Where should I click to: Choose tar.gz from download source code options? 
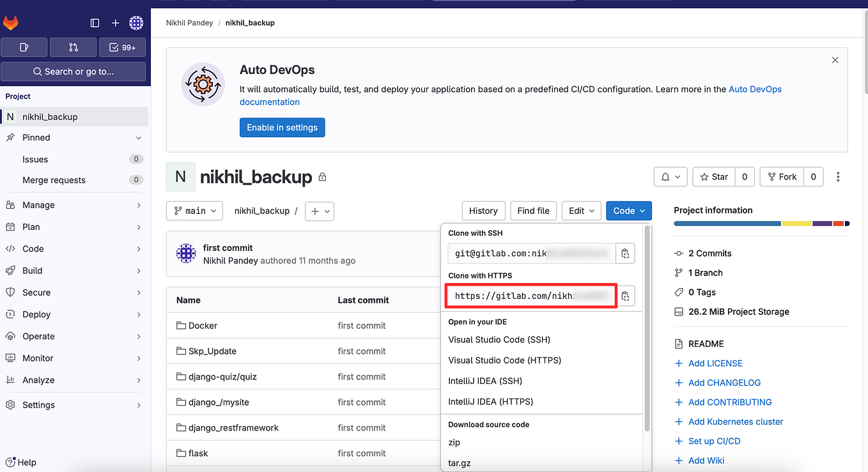tap(459, 462)
